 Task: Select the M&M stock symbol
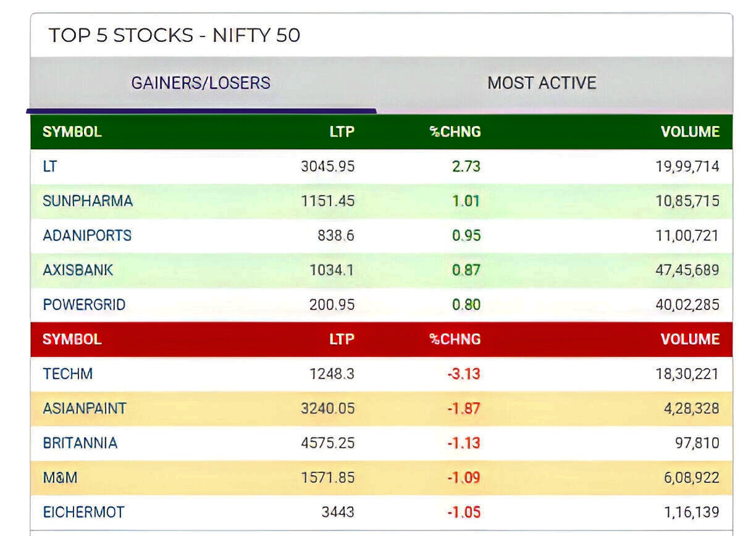coord(60,477)
